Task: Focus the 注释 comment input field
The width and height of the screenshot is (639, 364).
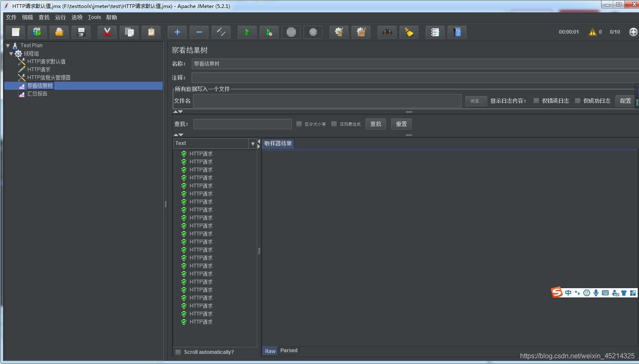Action: (415, 78)
